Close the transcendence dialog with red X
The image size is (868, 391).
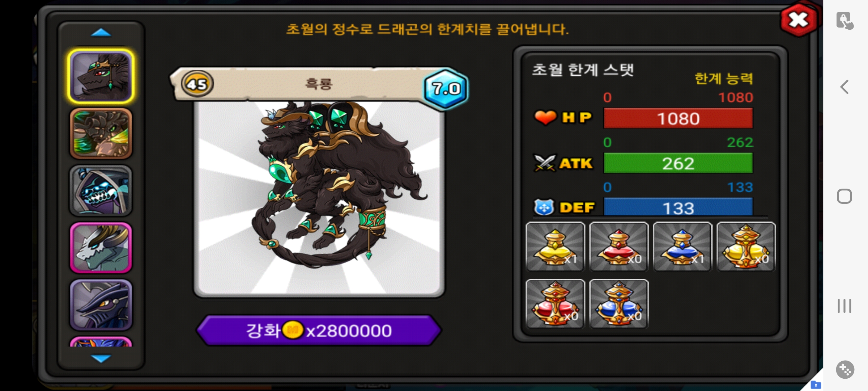click(x=798, y=20)
